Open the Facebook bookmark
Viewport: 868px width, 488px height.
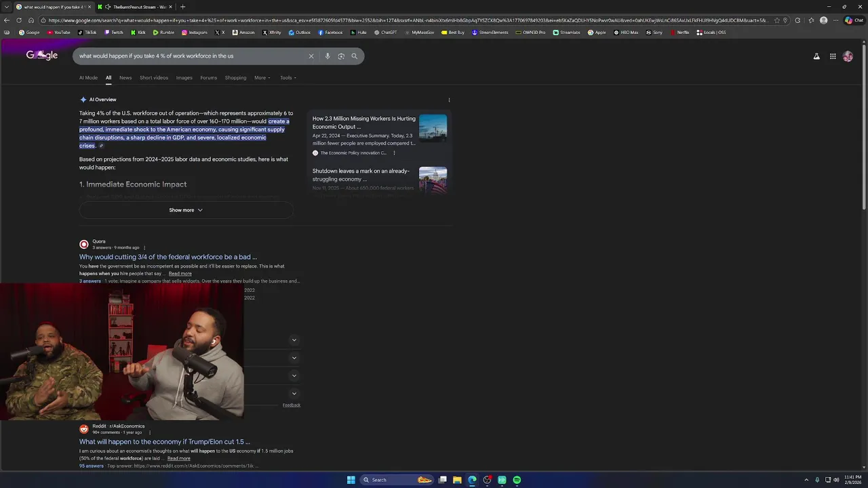(330, 33)
